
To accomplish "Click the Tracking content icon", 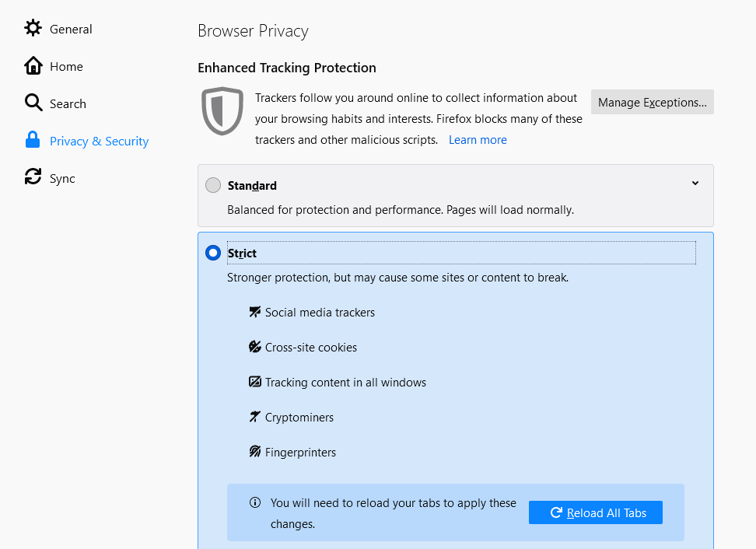I will tap(254, 382).
